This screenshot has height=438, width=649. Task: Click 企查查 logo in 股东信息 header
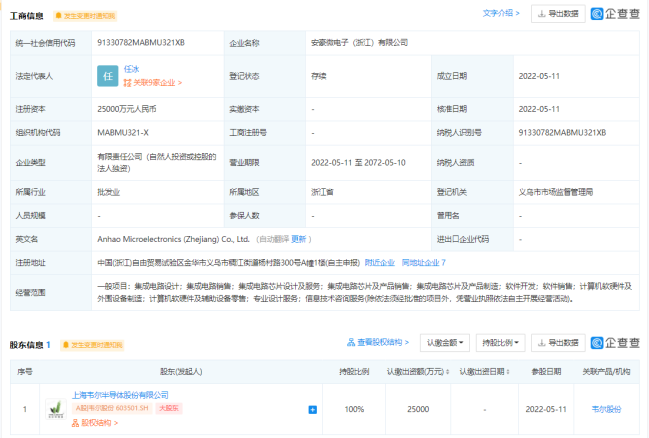pyautogui.click(x=615, y=343)
